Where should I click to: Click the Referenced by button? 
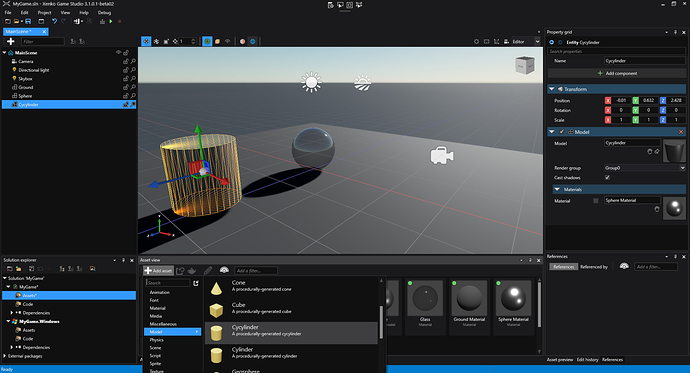pos(594,267)
